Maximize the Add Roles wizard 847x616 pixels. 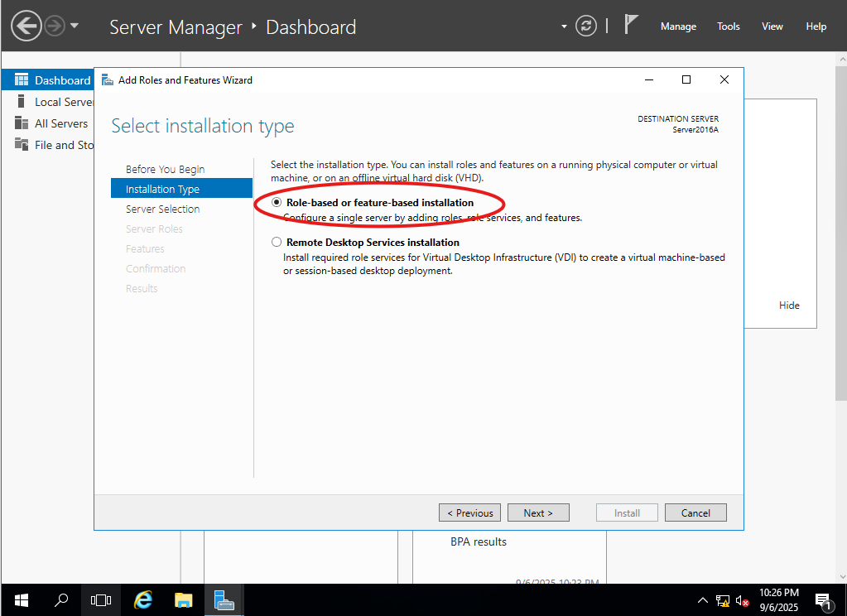686,80
